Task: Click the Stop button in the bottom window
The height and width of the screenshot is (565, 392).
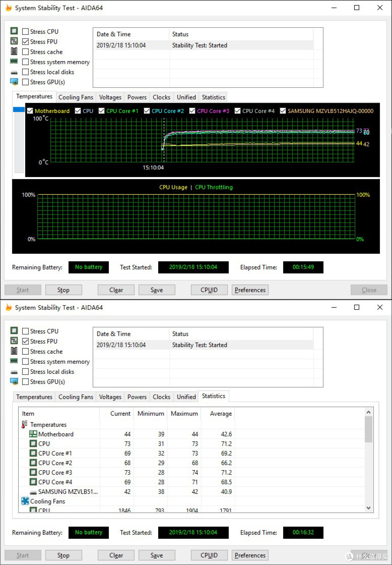Action: [64, 555]
